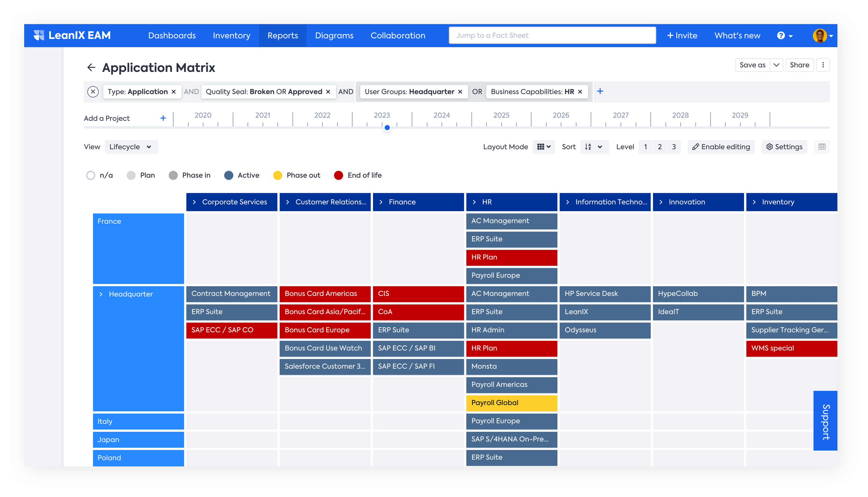Open the Sort order dropdown

pos(594,147)
